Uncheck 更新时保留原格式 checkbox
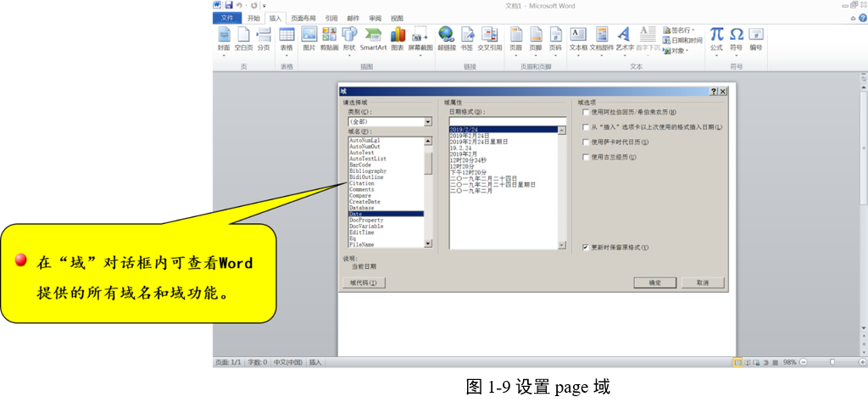Screen dimensions: 868x408 (x=586, y=247)
